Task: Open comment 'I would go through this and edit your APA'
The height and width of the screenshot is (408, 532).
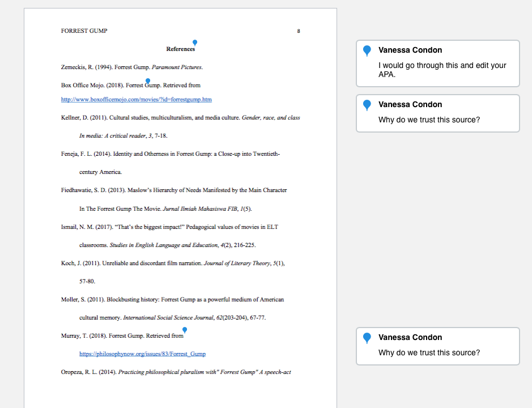Action: click(438, 63)
